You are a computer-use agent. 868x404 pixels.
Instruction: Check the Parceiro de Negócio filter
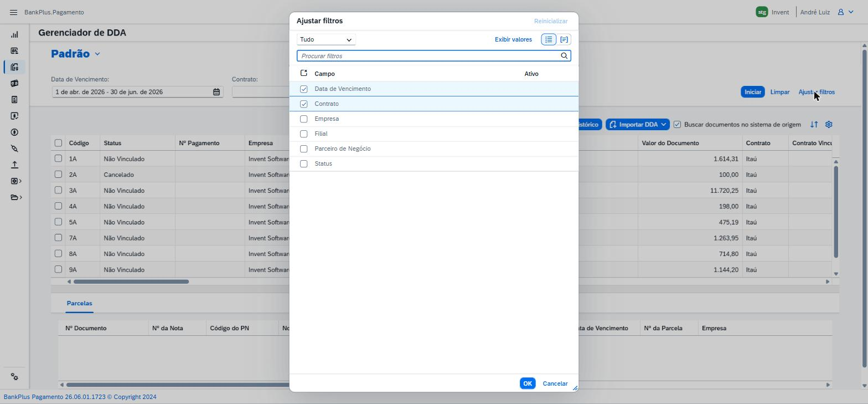click(303, 149)
